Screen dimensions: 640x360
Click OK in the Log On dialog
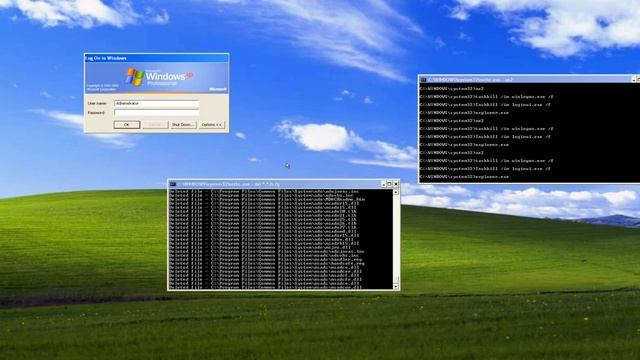(127, 124)
